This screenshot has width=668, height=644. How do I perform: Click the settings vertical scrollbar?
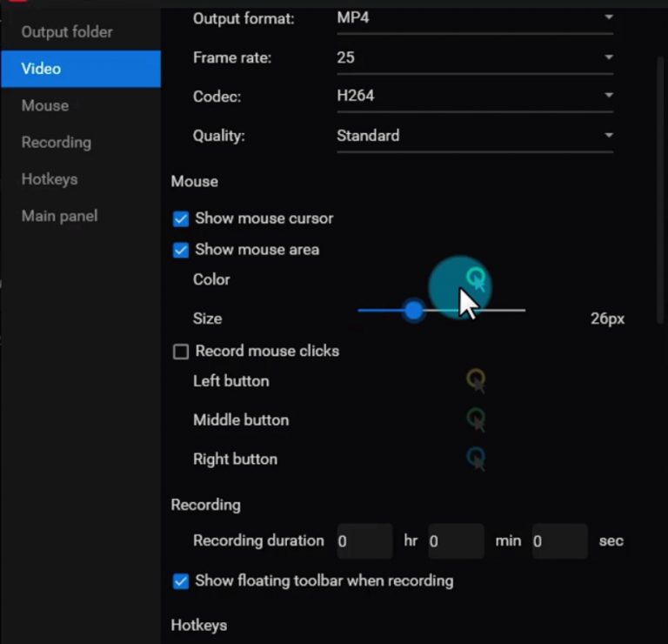tap(660, 190)
